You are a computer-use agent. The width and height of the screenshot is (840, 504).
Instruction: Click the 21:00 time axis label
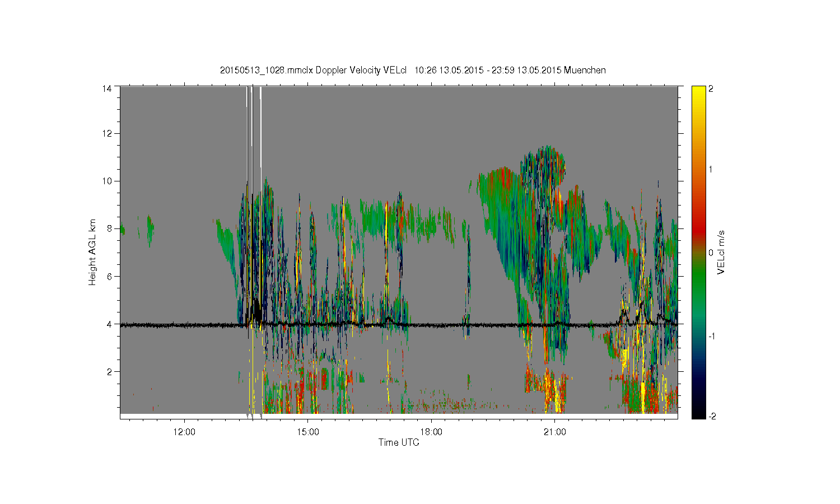click(554, 432)
